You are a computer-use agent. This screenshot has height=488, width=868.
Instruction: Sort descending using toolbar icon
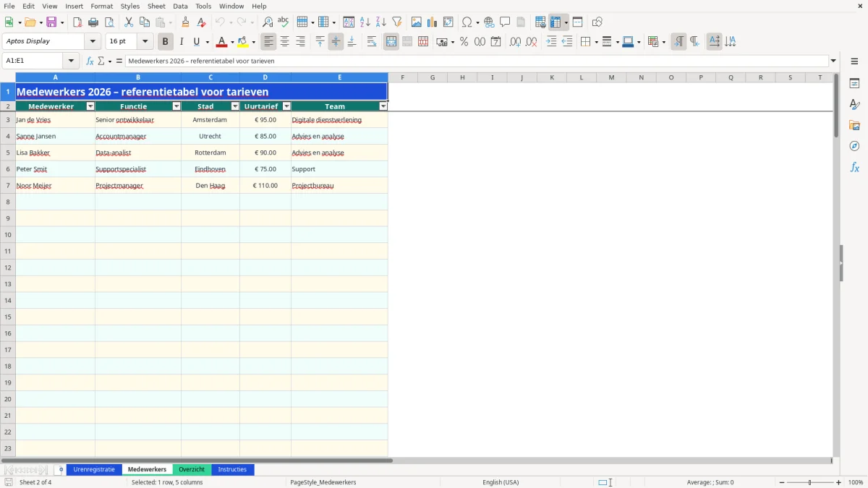coord(381,22)
